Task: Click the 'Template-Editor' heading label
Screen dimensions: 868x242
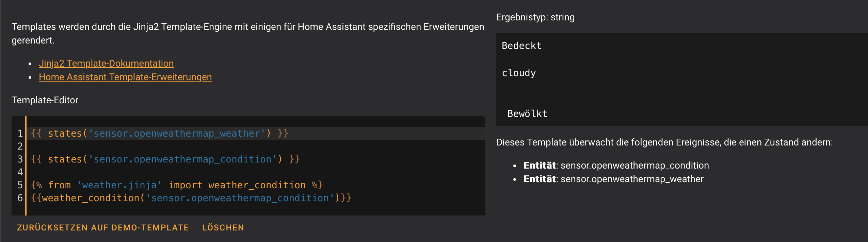Action: 45,100
